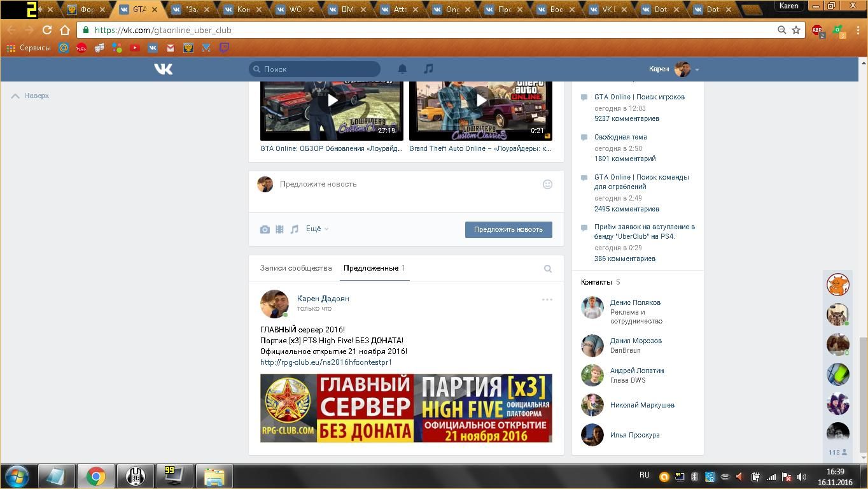Open the Twitch bookmark icon
Image resolution: width=868 pixels, height=489 pixels.
224,48
